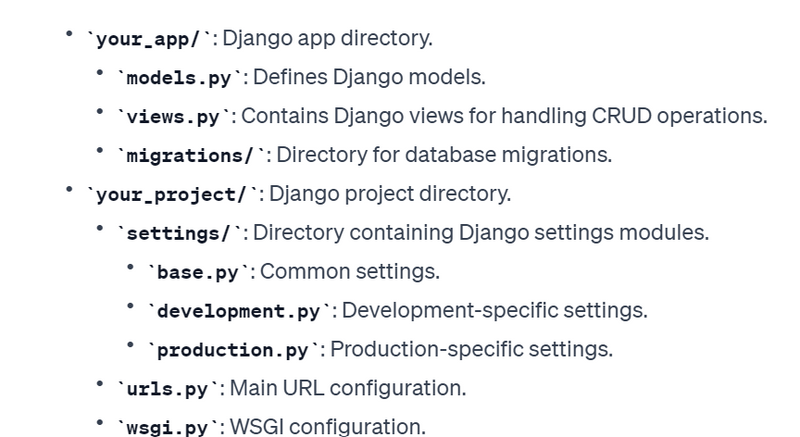Screen dimensions: 800x437
Task: Click the your_app/ code label
Action: click(151, 40)
